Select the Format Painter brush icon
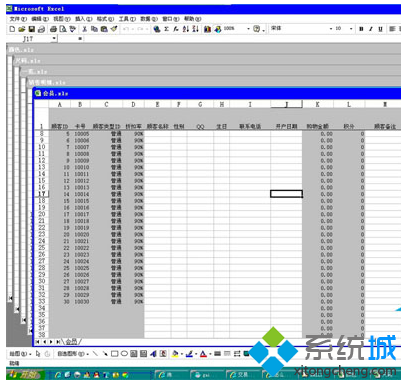The height and width of the screenshot is (381, 401). (x=114, y=29)
